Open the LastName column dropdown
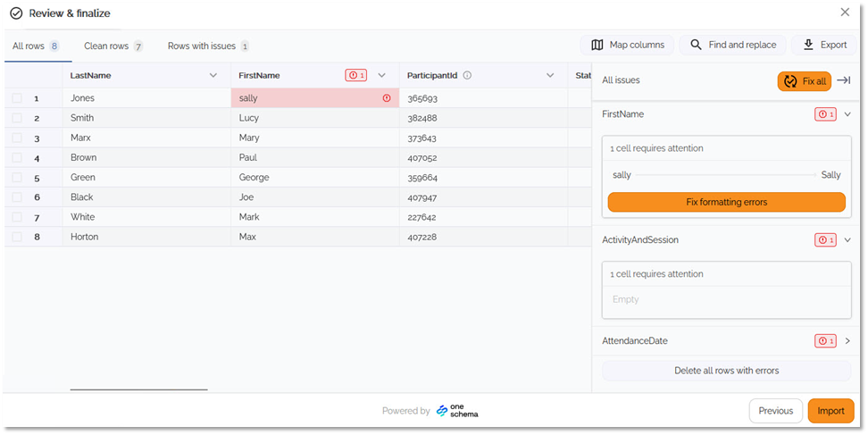 (213, 76)
